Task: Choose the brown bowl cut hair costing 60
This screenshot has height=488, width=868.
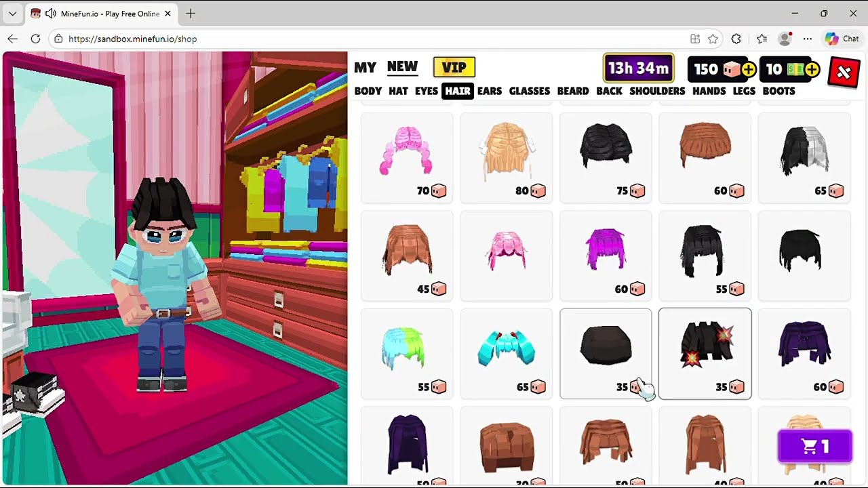Action: click(x=705, y=158)
